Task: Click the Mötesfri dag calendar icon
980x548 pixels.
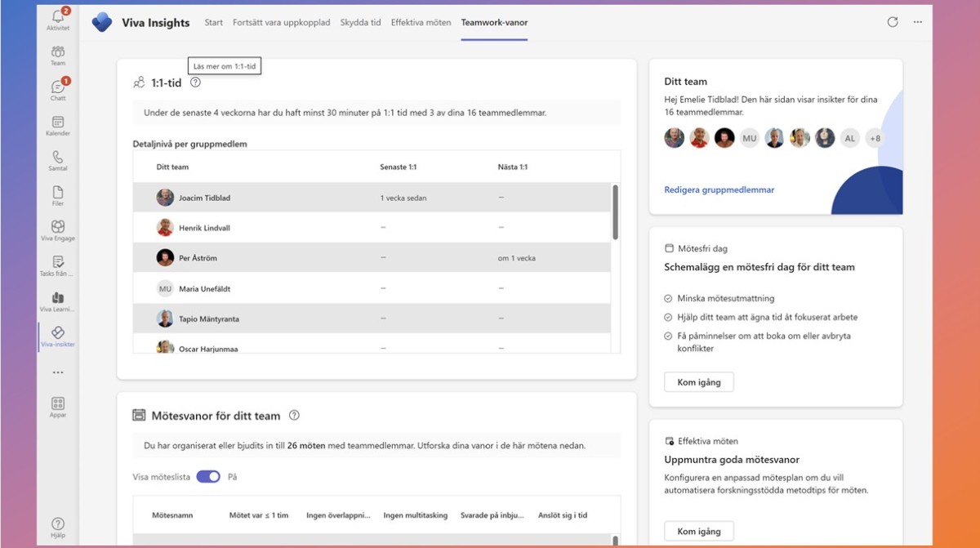Action: (x=670, y=248)
